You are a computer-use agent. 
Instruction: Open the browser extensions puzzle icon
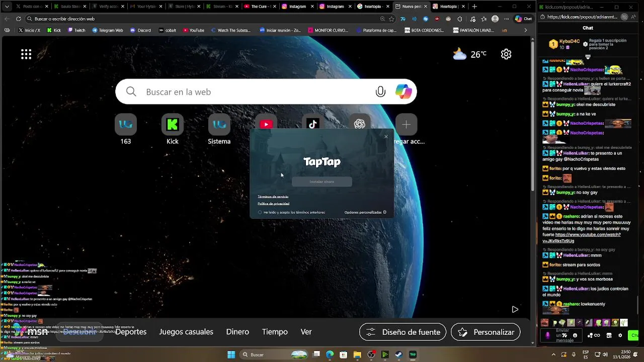coord(460,19)
